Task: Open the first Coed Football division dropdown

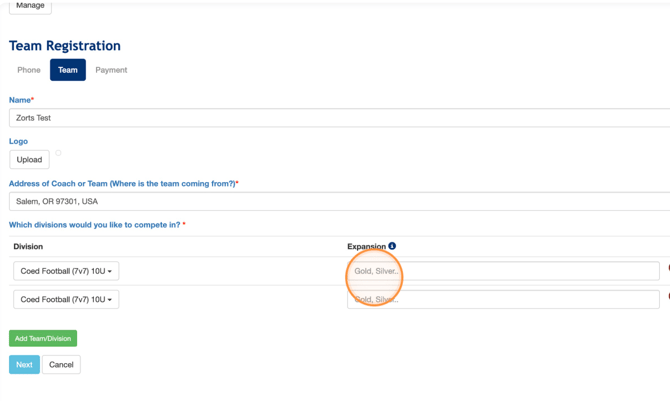Action: [66, 271]
